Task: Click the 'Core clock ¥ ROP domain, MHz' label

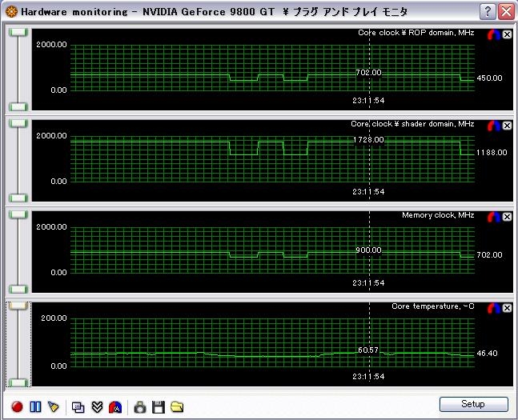Action: pyautogui.click(x=416, y=33)
